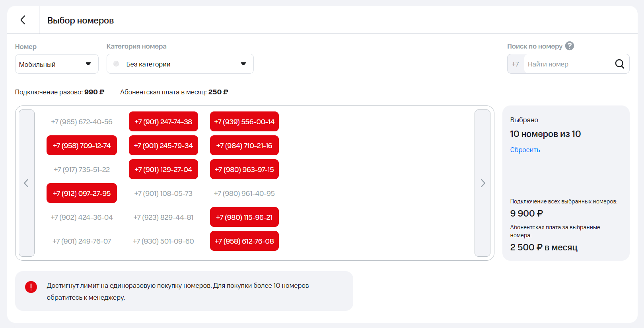
Task: Click the grey category dot in dropdown
Action: coord(116,64)
